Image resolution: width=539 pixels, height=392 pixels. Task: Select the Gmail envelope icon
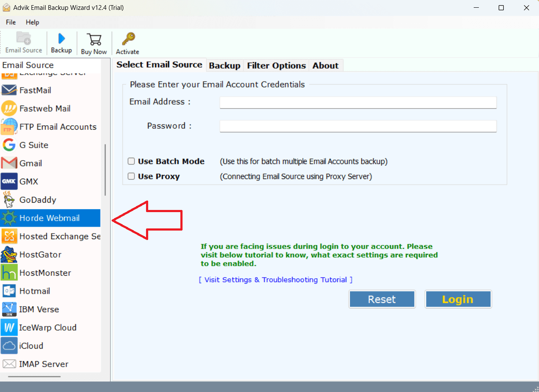point(9,163)
